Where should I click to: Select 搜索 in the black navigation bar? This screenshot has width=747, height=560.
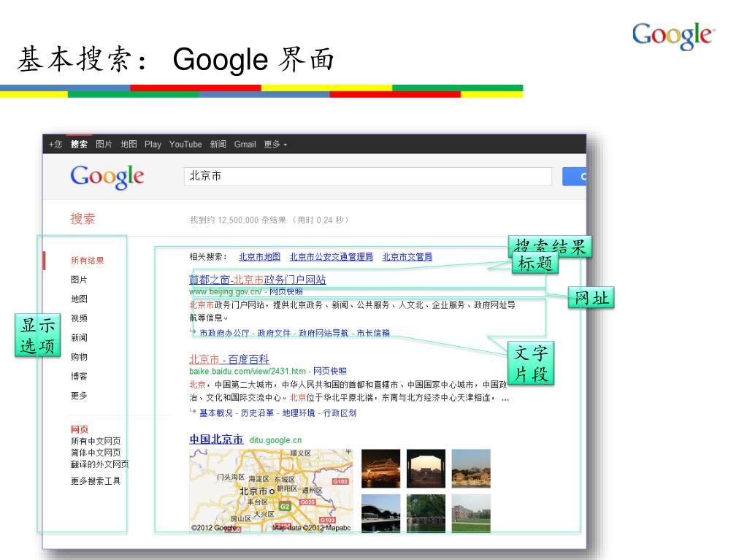tap(79, 145)
